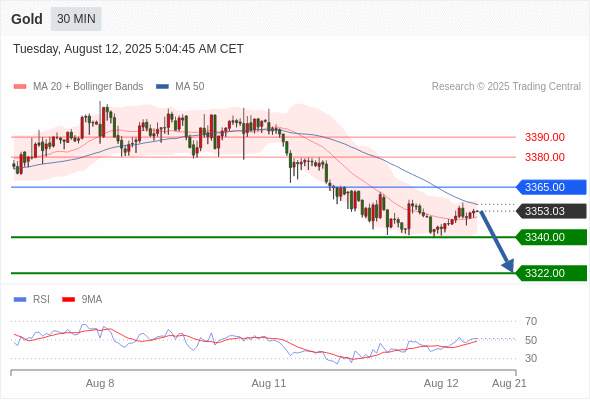
Task: Click the RSI legend swatch
Action: click(20, 300)
